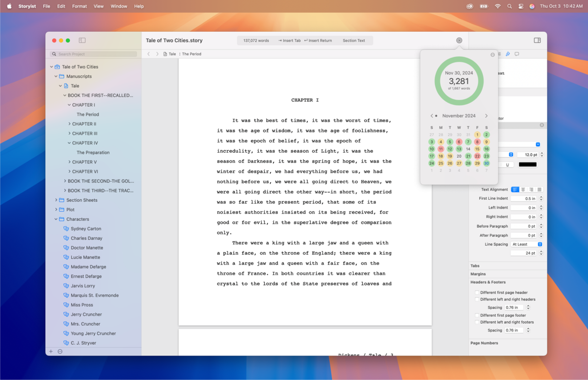Image resolution: width=588 pixels, height=380 pixels.
Task: Enable Different left and right headers
Action: (477, 299)
